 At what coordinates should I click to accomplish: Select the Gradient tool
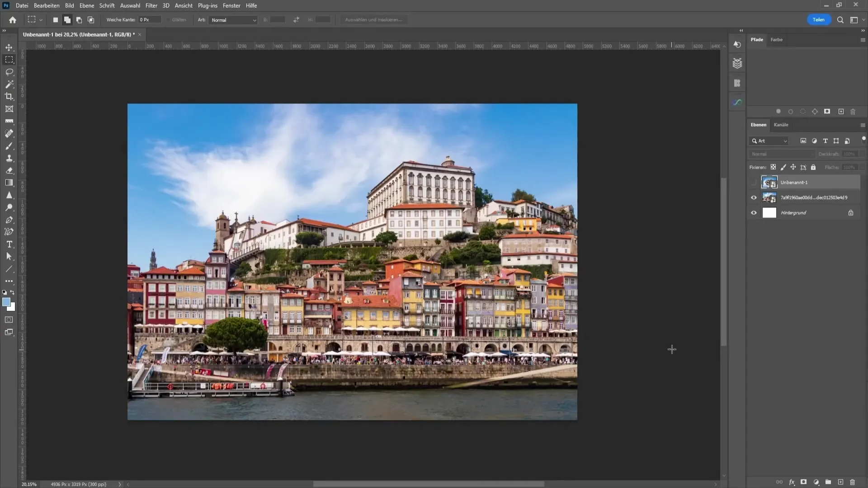(x=9, y=183)
